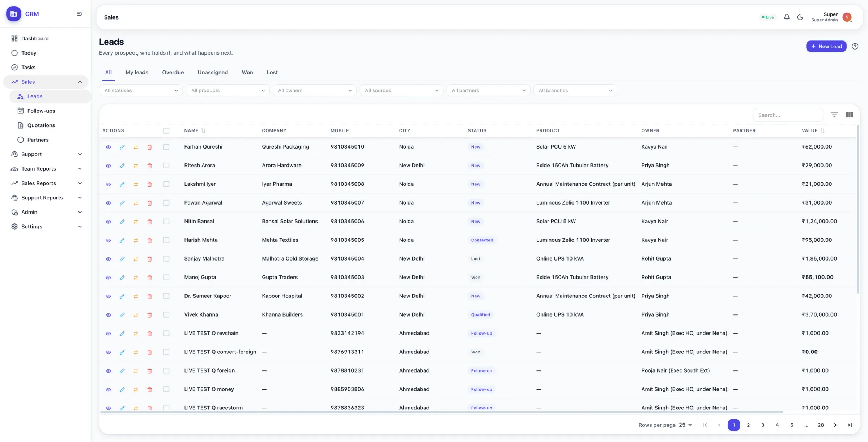Jump to last page arrow
Image resolution: width=868 pixels, height=442 pixels.
(x=850, y=425)
